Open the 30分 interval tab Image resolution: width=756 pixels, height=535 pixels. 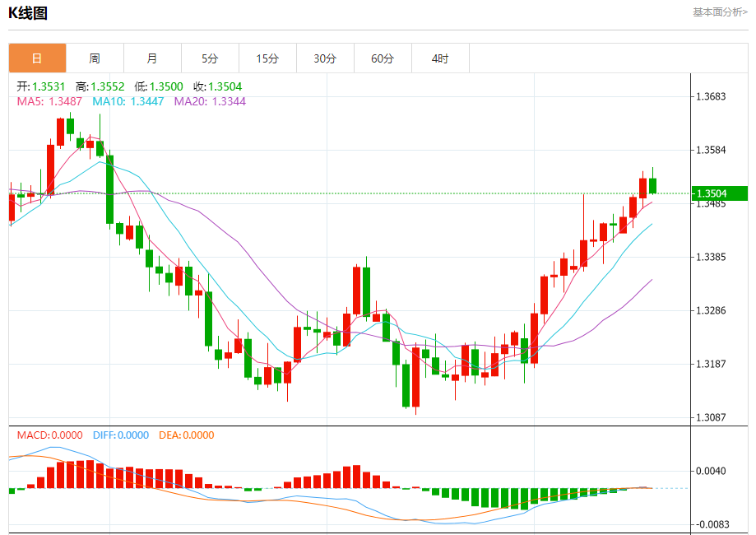click(x=326, y=58)
